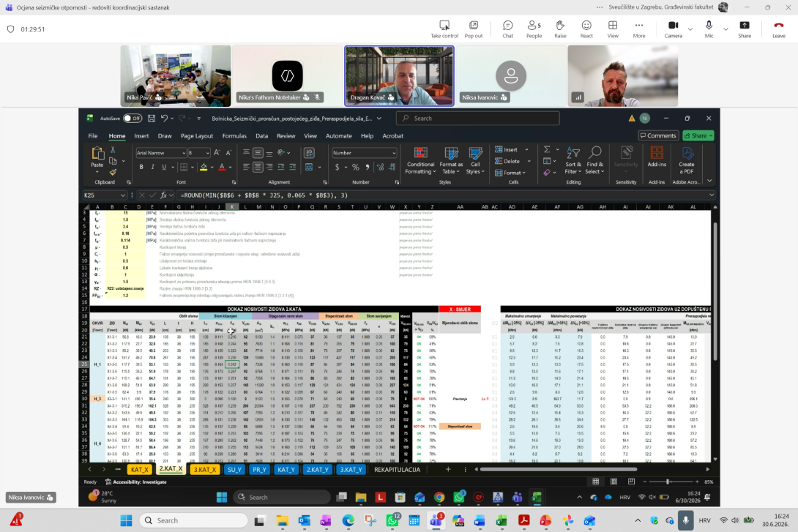Image resolution: width=798 pixels, height=532 pixels.
Task: Toggle Underline formatting
Action: coord(164,167)
